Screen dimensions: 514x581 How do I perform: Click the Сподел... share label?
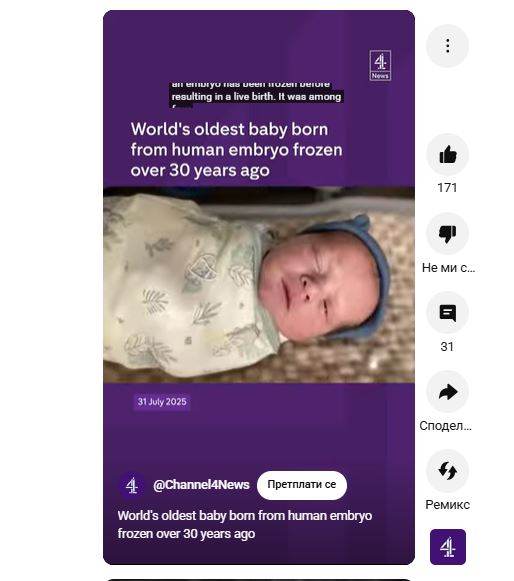(445, 426)
